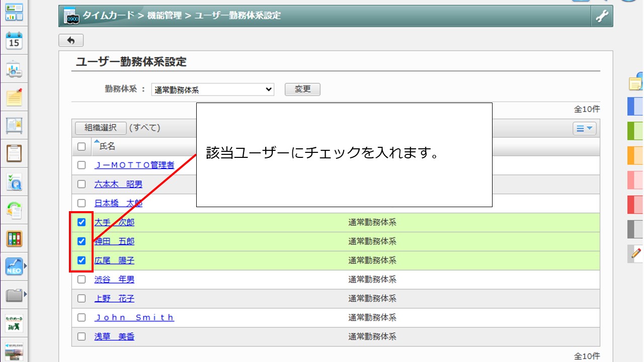Open the 広尾 陽子 user link
Image resolution: width=644 pixels, height=362 pixels.
pos(114,260)
